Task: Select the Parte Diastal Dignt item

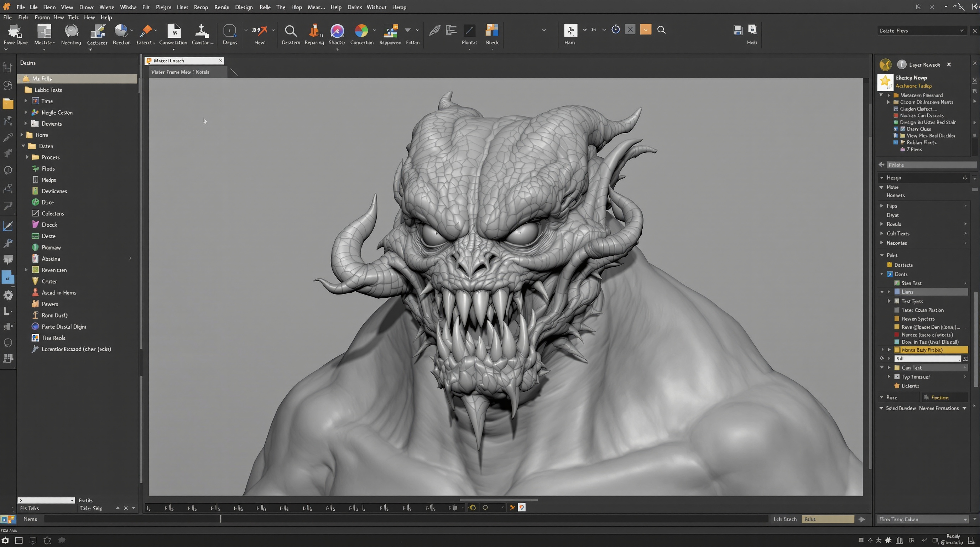Action: (x=64, y=327)
